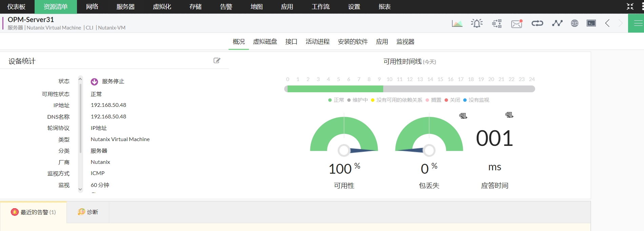Click CLI in the device breadcrumb

click(x=90, y=28)
